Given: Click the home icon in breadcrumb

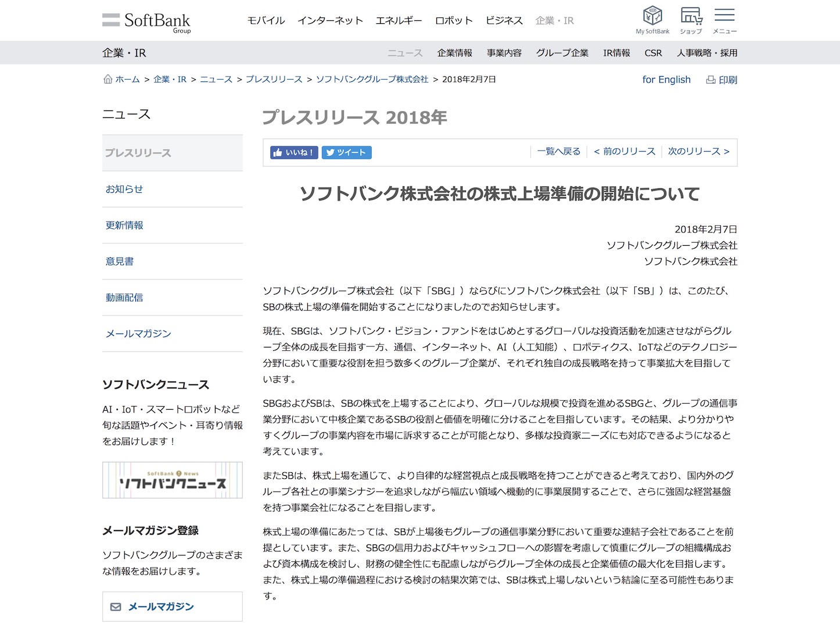Looking at the screenshot, I should click(x=107, y=79).
